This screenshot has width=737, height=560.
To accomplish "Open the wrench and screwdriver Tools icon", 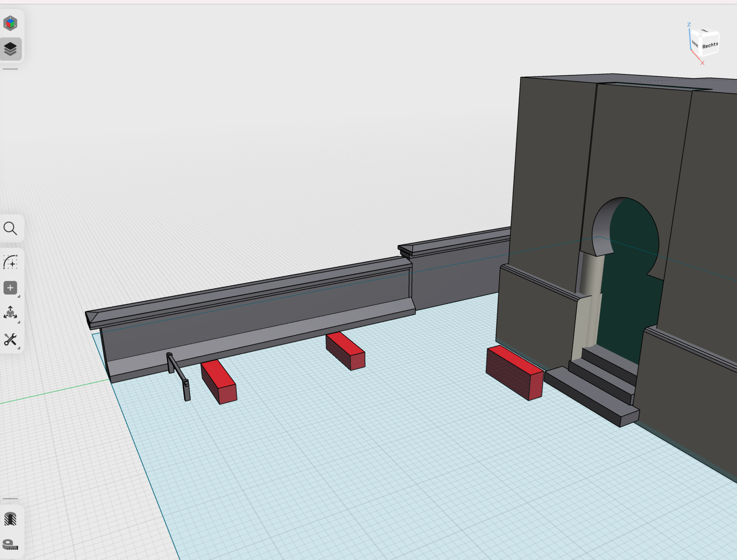I will coord(10,340).
